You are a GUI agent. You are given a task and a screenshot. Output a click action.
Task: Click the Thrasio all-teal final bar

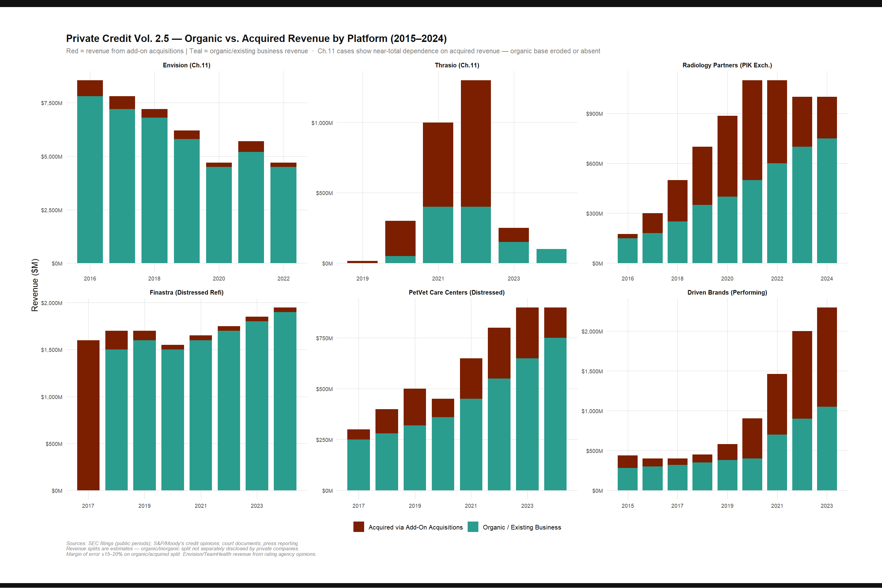pos(551,256)
